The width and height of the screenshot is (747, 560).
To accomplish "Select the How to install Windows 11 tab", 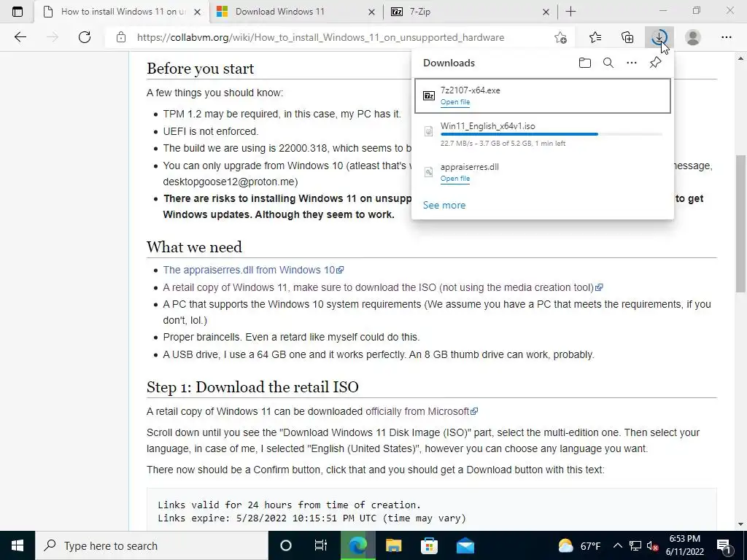I will (123, 12).
